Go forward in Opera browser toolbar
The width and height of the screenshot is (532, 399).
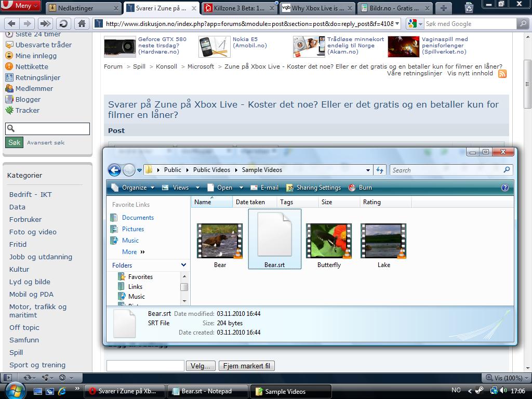pos(27,23)
